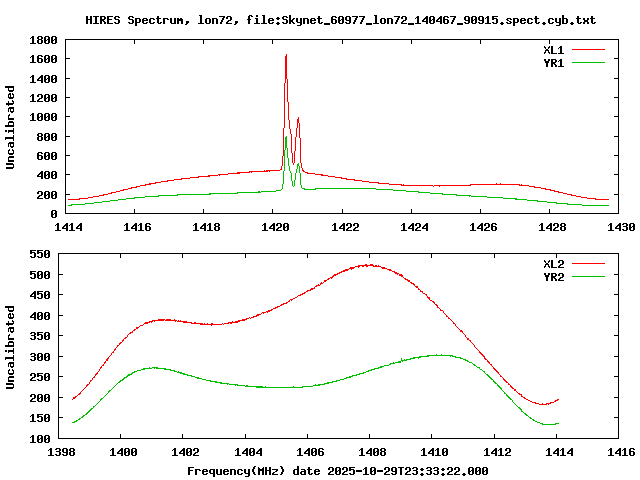Click the 1400 frequency tick label
The height and width of the screenshot is (480, 640).
[123, 452]
